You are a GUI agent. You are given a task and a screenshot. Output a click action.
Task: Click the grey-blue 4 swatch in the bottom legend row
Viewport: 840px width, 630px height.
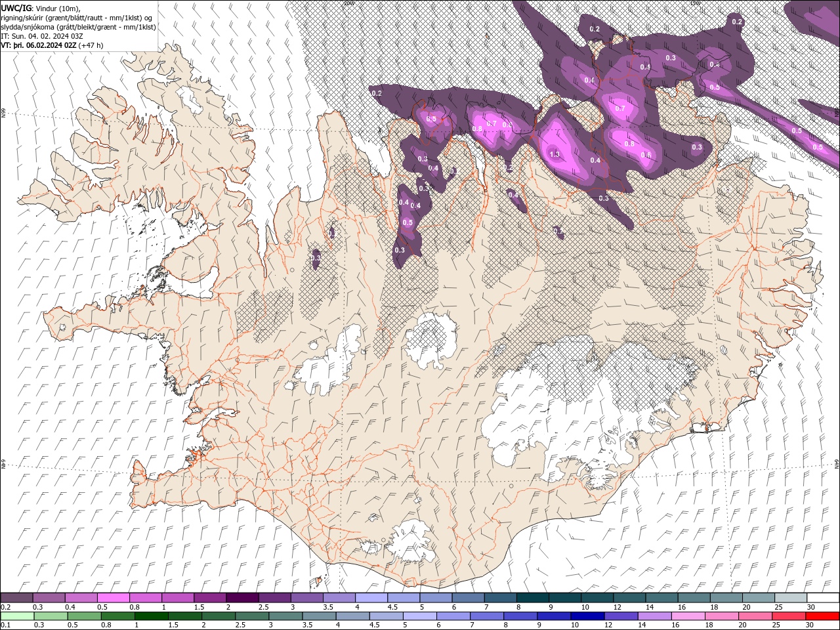click(x=352, y=616)
